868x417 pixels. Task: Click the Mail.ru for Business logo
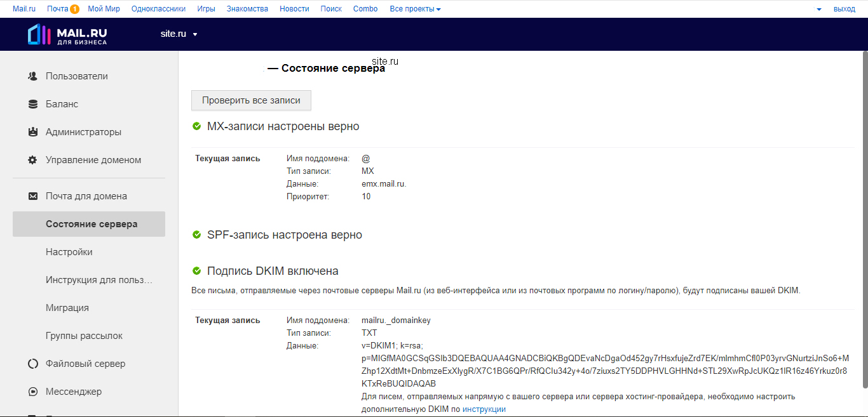(67, 34)
